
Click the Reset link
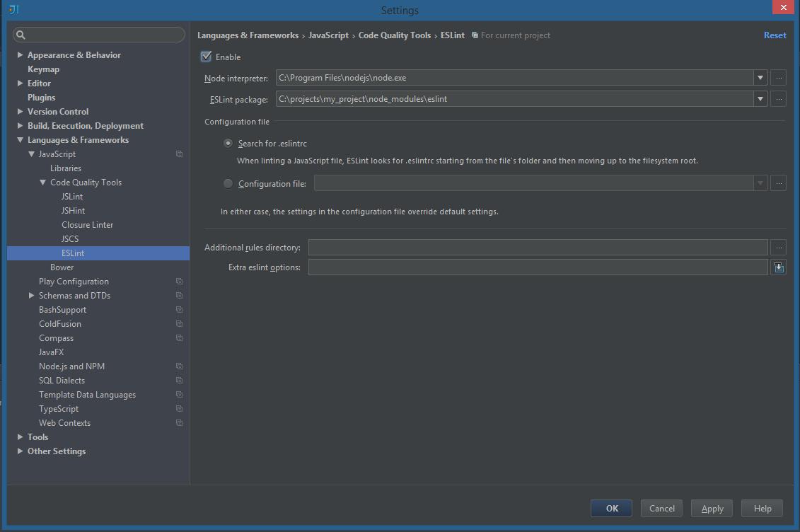tap(775, 35)
